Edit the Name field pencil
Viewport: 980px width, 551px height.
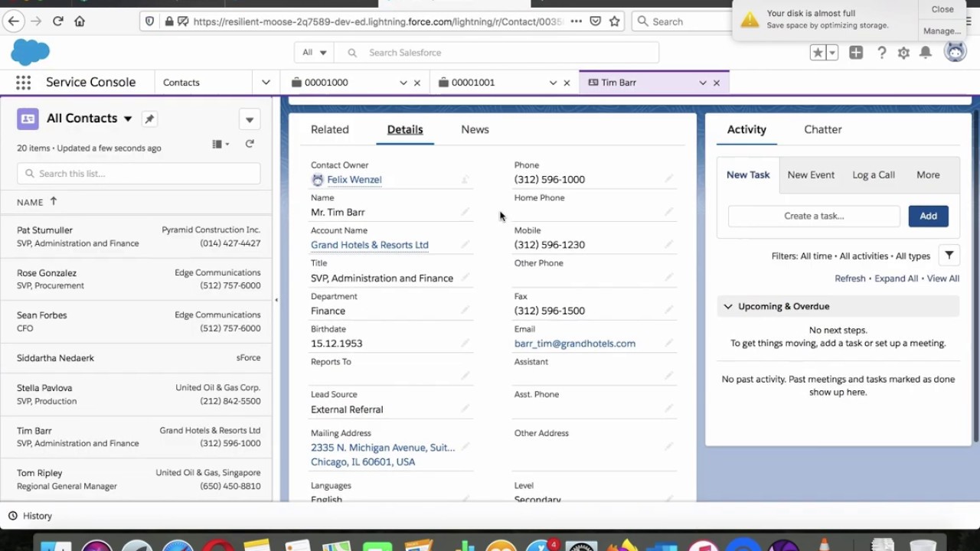465,212
